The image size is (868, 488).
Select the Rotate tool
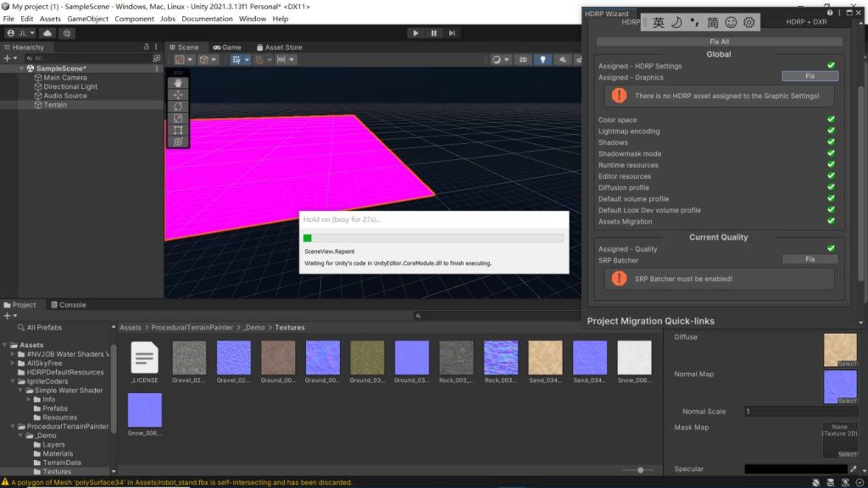[x=178, y=106]
